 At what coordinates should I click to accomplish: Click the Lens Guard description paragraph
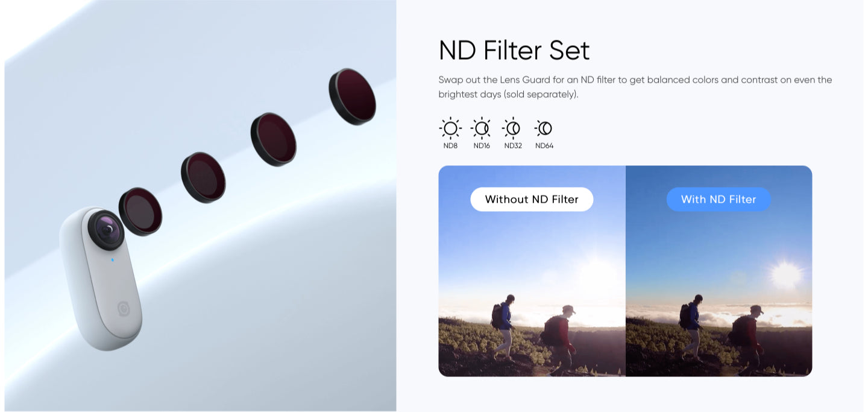coord(635,87)
